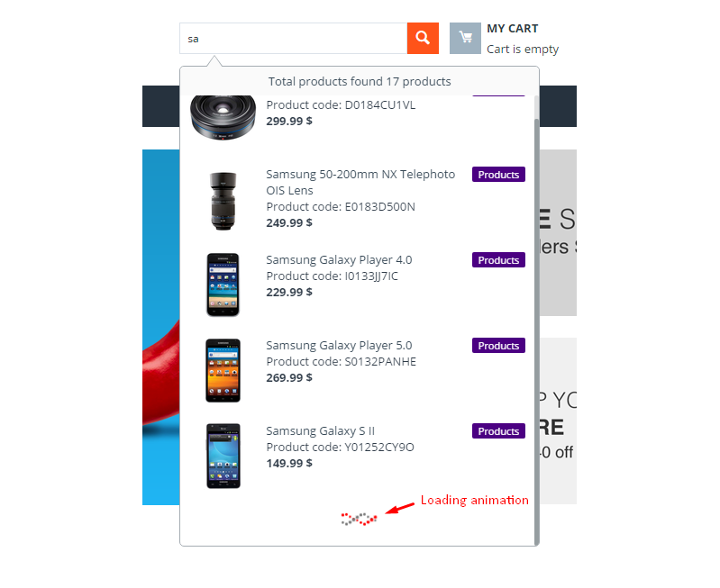Click Products badge beside Galaxy Player 5.0

point(498,346)
